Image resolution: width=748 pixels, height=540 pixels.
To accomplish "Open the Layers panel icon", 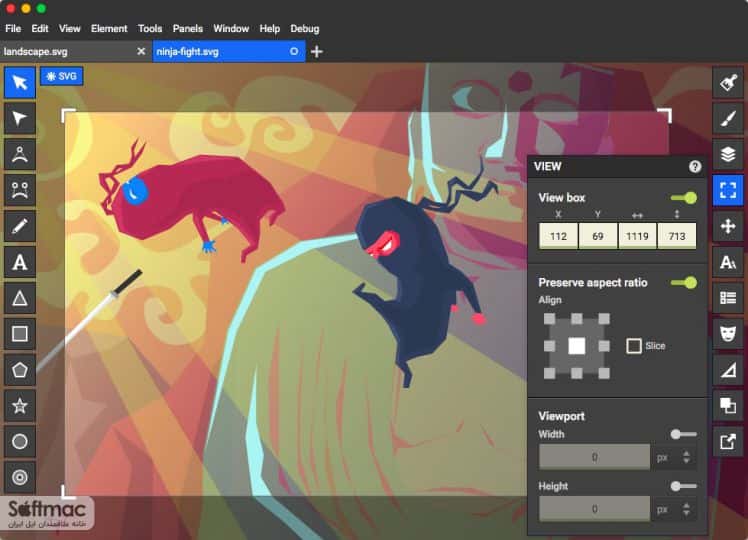I will [x=727, y=155].
